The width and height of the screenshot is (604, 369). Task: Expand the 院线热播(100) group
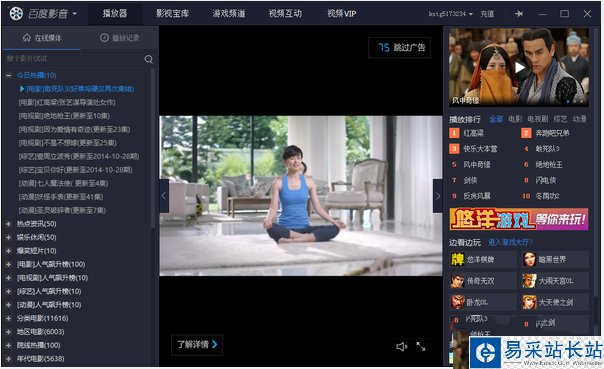click(x=8, y=345)
